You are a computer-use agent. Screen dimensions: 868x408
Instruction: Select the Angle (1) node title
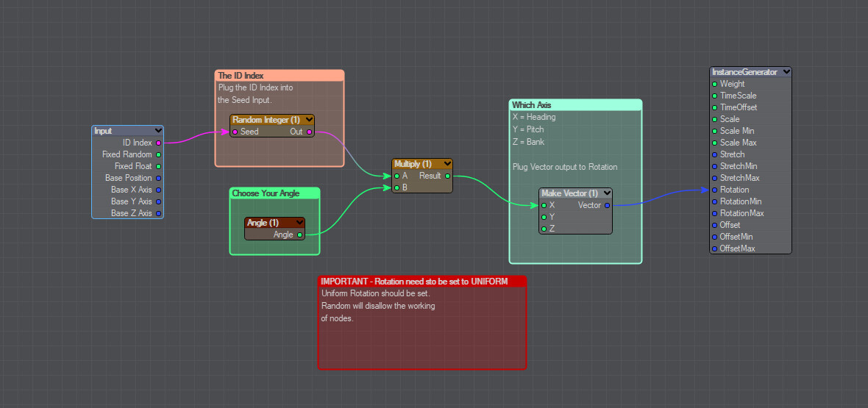point(263,223)
